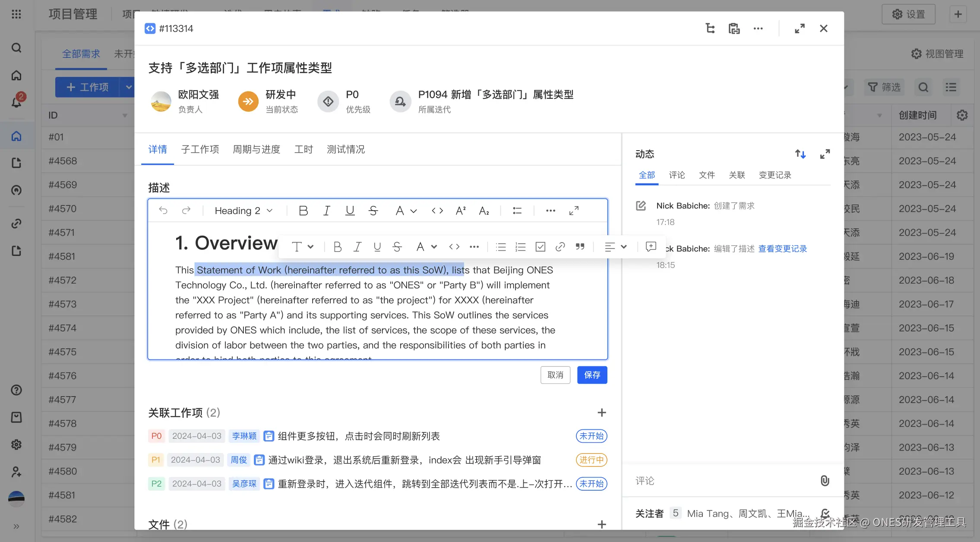
Task: Open the Heading 2 style dropdown
Action: [243, 211]
